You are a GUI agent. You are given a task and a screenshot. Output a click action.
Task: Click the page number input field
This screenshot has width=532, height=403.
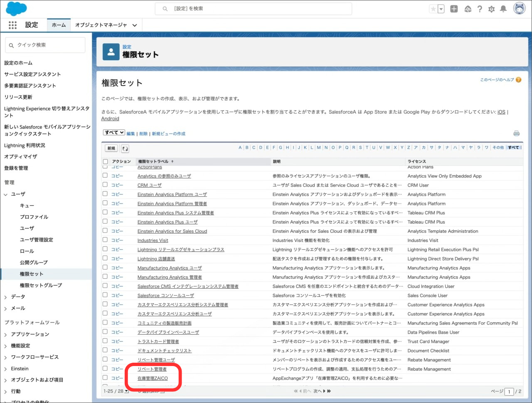tap(509, 391)
